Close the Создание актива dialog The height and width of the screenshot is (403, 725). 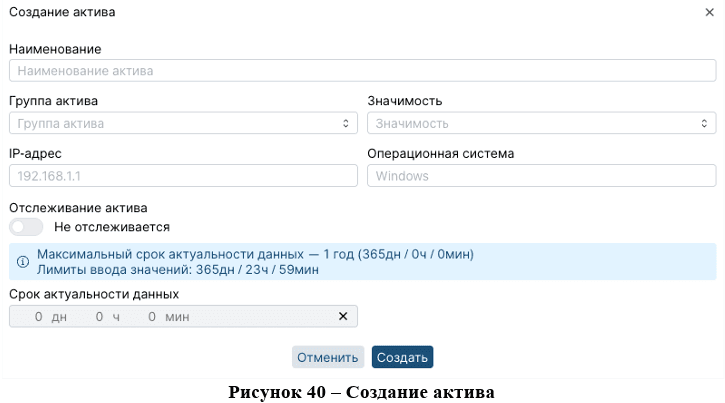[x=710, y=12]
